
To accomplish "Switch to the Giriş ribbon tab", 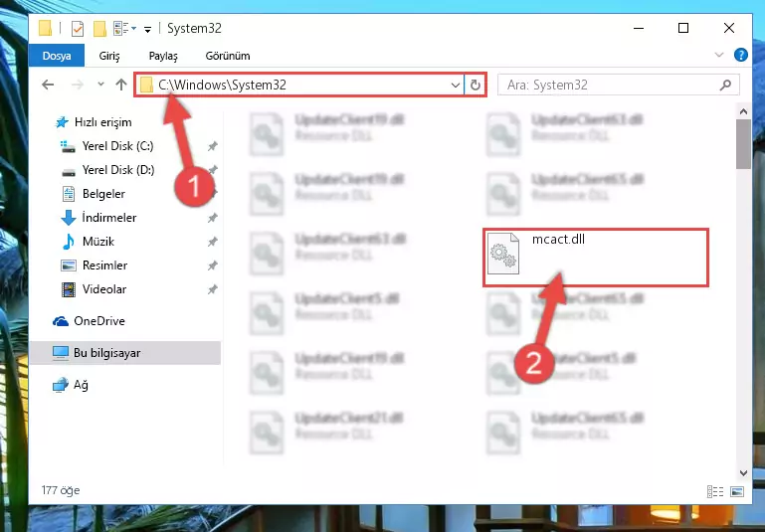I will [109, 56].
